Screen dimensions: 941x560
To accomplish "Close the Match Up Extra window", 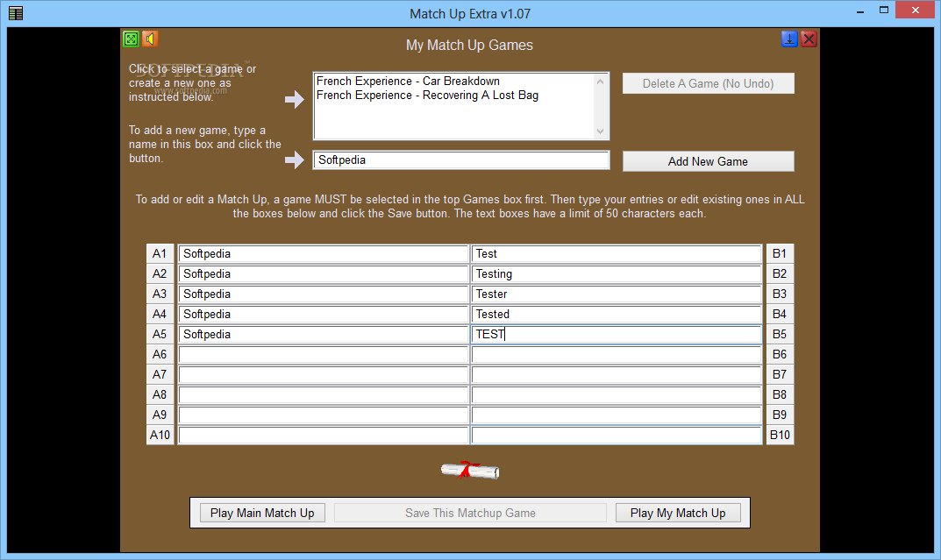I will 916,11.
